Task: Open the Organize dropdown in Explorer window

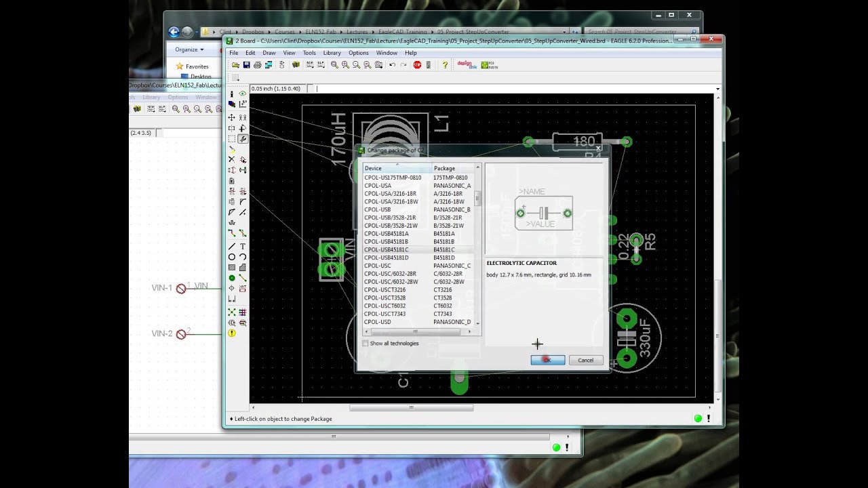Action: click(x=189, y=49)
